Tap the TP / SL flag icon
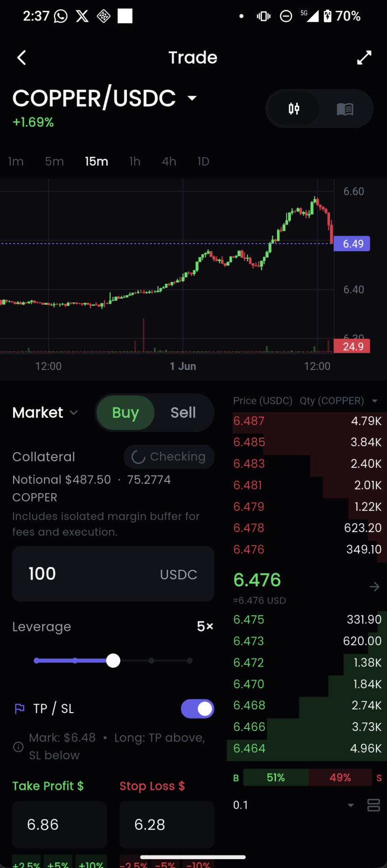Screen dimensions: 387x868 (x=20, y=709)
